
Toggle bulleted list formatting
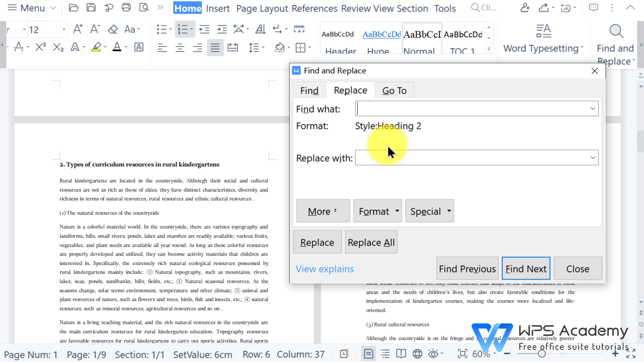(162, 29)
